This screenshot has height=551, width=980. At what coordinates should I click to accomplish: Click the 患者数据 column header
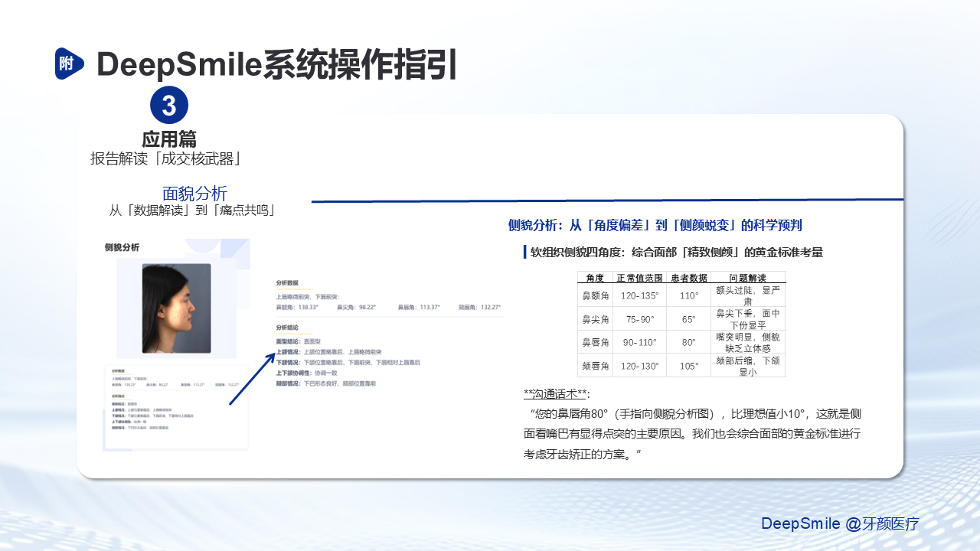(688, 277)
